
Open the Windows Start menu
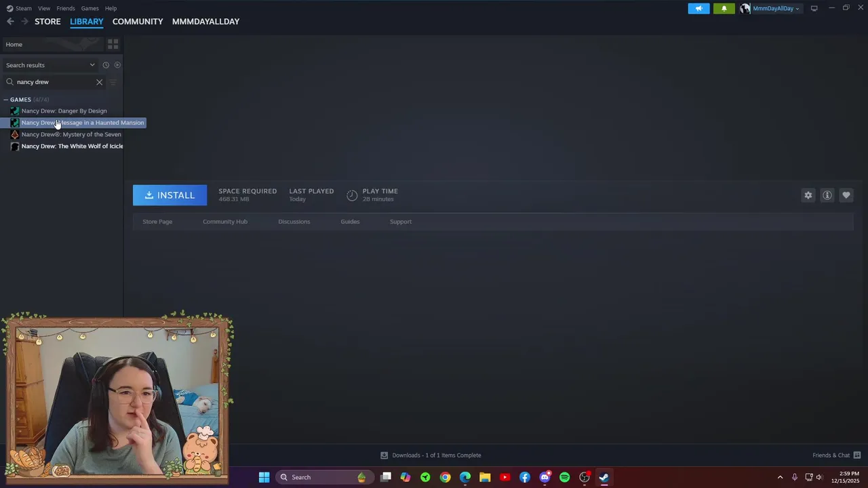264,477
